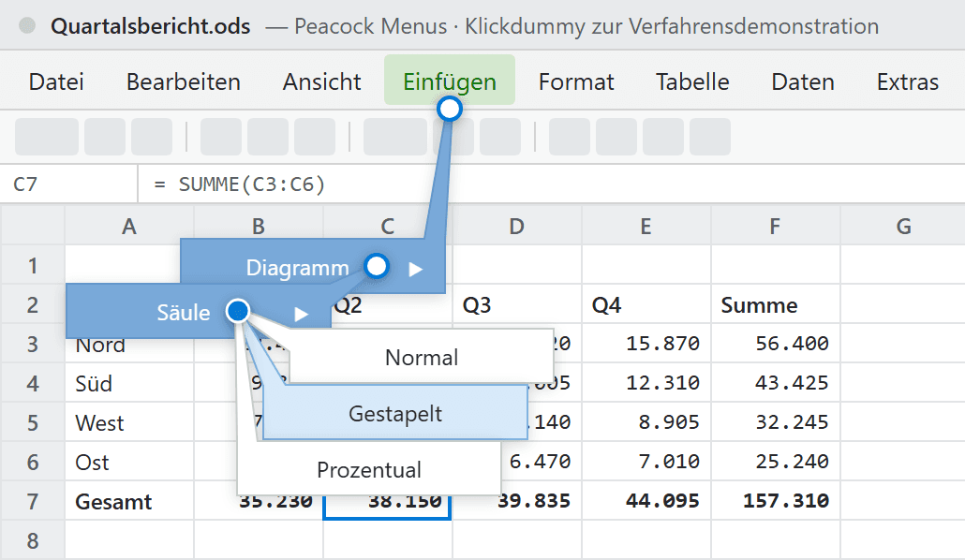The height and width of the screenshot is (560, 965).
Task: Click the West row label cell
Action: (129, 422)
